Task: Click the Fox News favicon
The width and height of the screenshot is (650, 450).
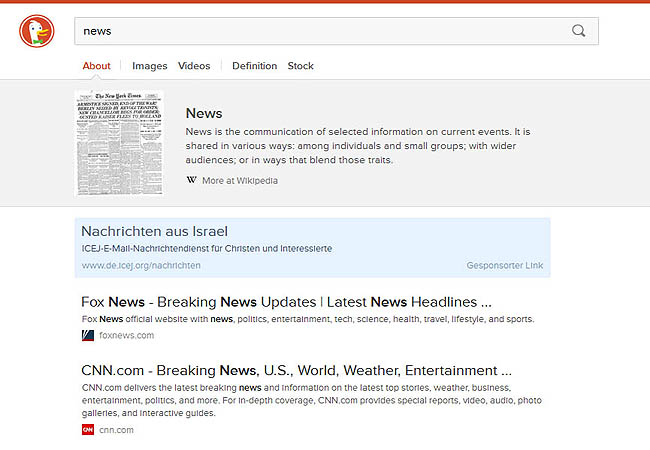Action: [88, 335]
